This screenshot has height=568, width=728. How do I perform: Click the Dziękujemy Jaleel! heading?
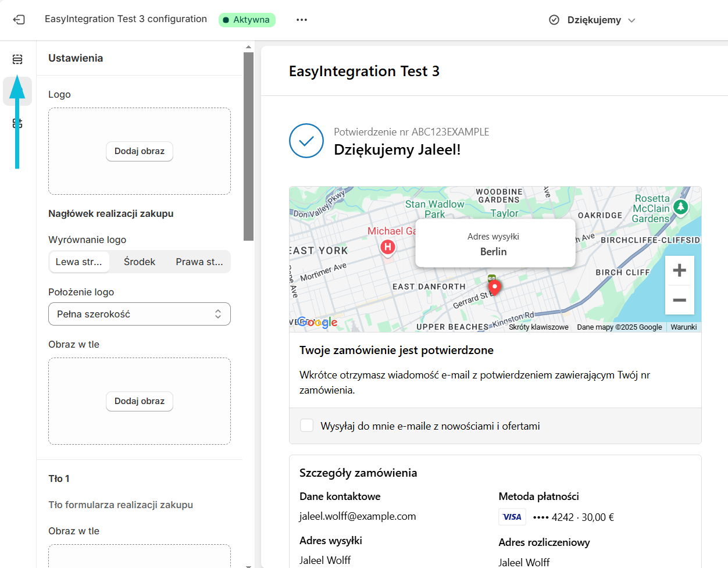point(397,149)
